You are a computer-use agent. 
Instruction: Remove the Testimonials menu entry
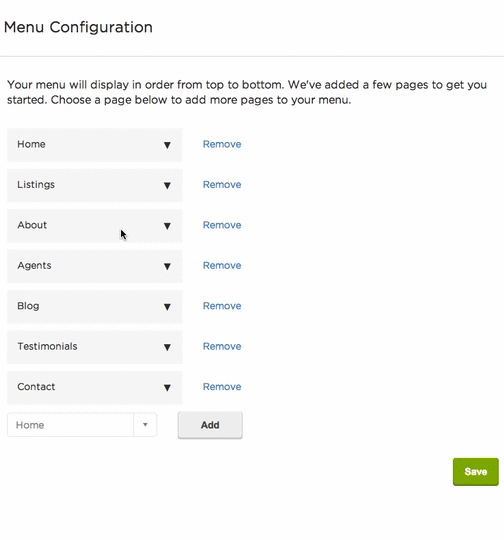222,346
